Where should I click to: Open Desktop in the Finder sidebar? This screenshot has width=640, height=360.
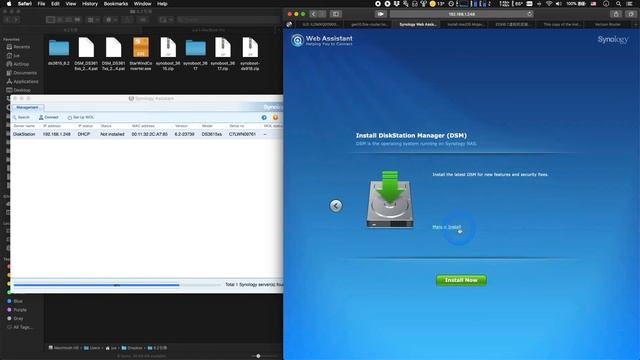[x=19, y=90]
